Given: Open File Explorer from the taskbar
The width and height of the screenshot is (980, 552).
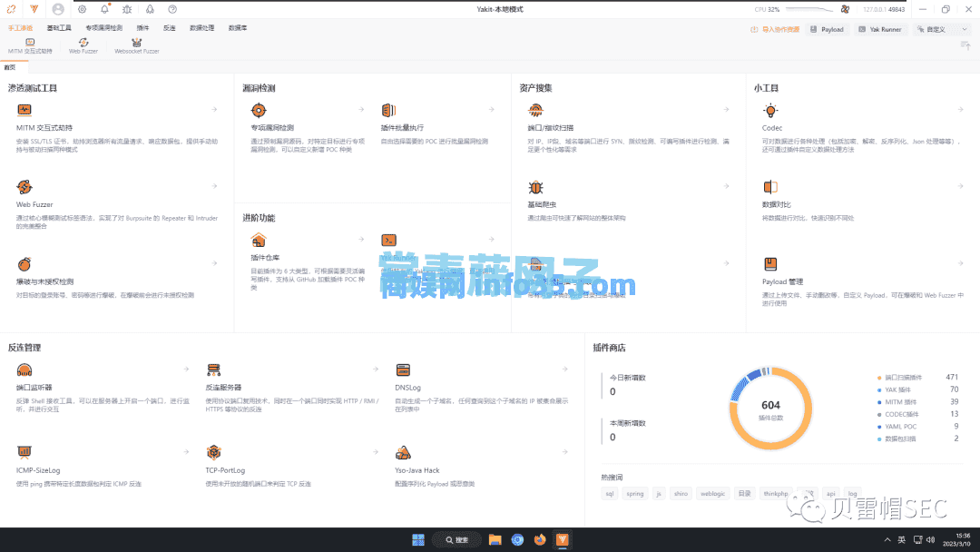Looking at the screenshot, I should [495, 540].
